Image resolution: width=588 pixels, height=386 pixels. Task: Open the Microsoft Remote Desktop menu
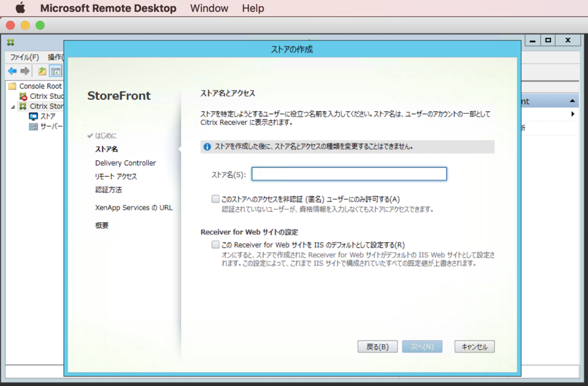coord(108,8)
